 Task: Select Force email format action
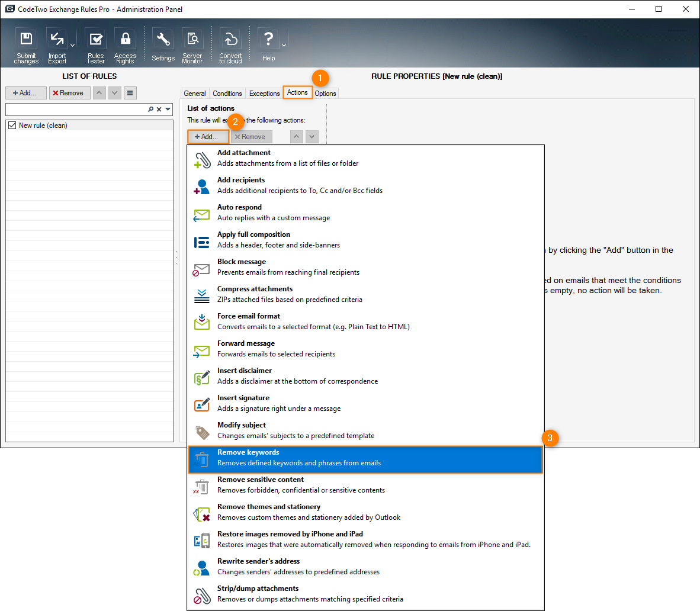pos(365,322)
